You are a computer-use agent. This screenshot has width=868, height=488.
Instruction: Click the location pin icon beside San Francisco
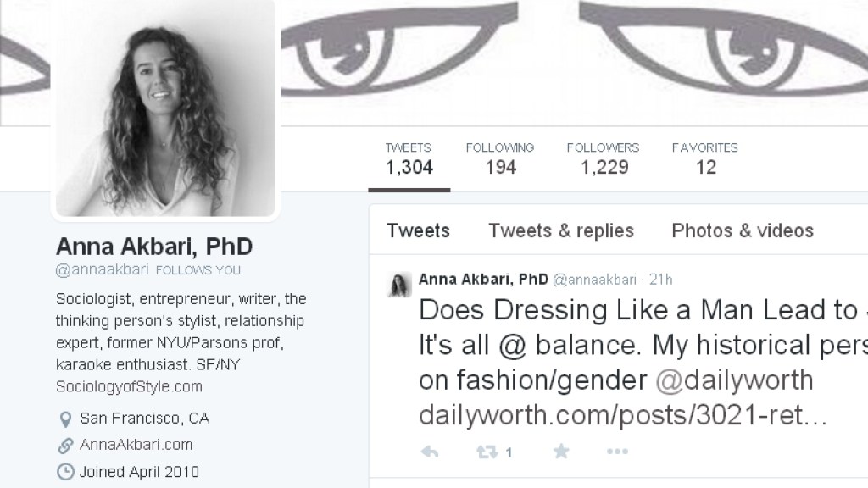click(64, 419)
